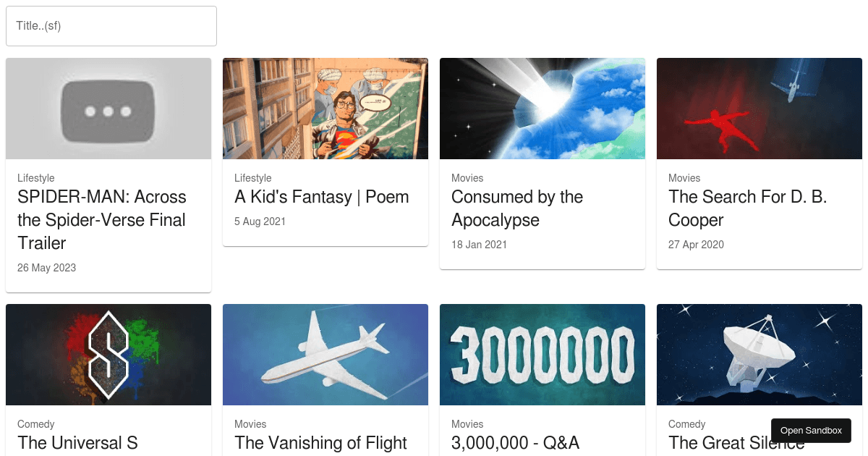Click The Search For D. B. Cooper title
Screen dimensions: 868x456
748,208
